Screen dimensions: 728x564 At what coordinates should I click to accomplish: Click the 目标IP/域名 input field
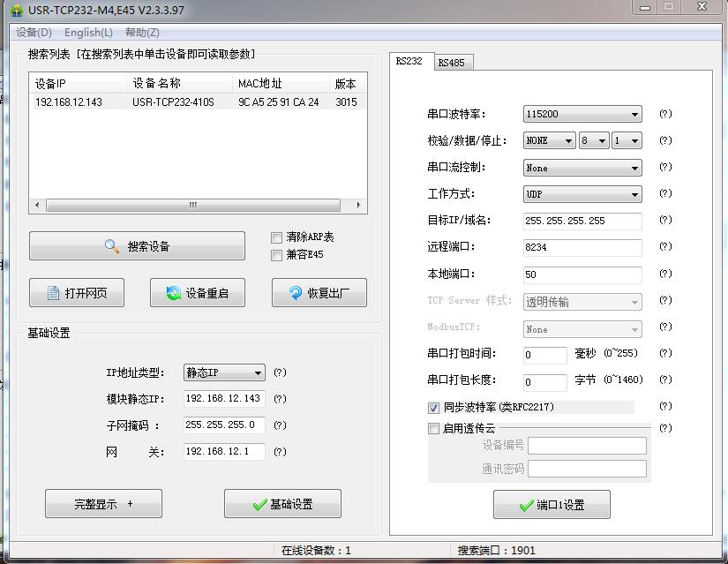click(582, 221)
